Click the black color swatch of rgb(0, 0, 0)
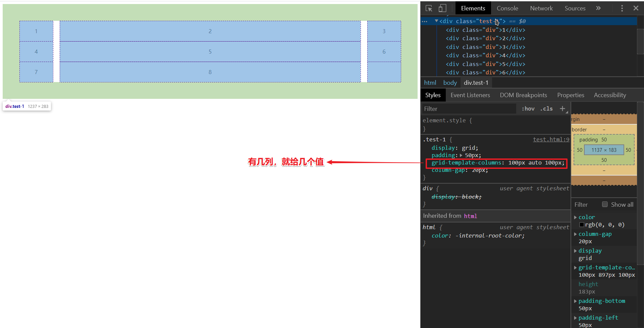The width and height of the screenshot is (644, 328). (x=582, y=225)
